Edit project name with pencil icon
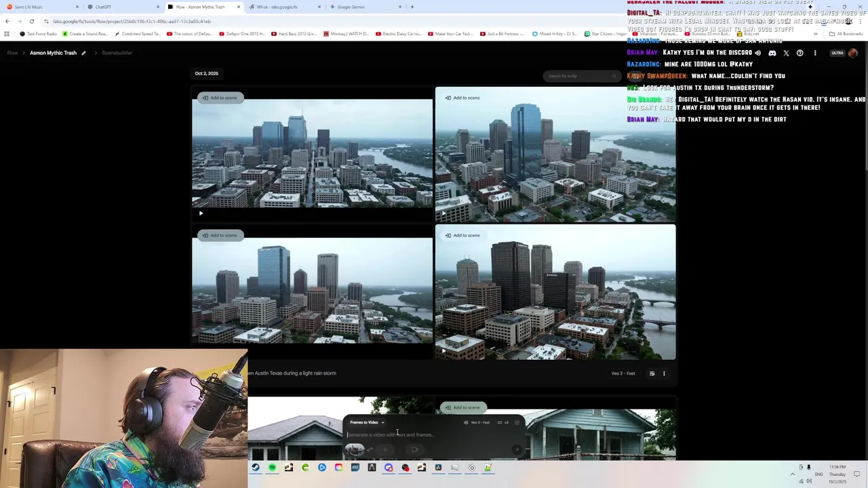868x488 pixels. click(84, 53)
